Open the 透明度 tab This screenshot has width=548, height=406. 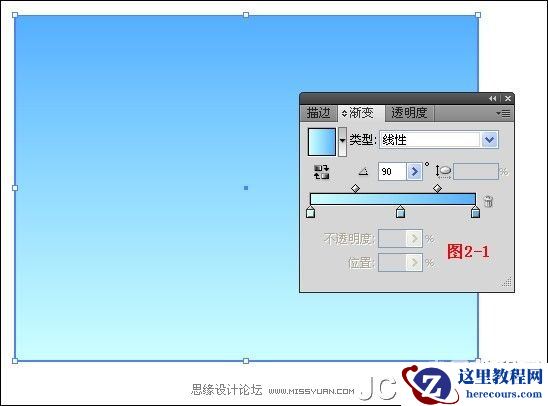[409, 113]
